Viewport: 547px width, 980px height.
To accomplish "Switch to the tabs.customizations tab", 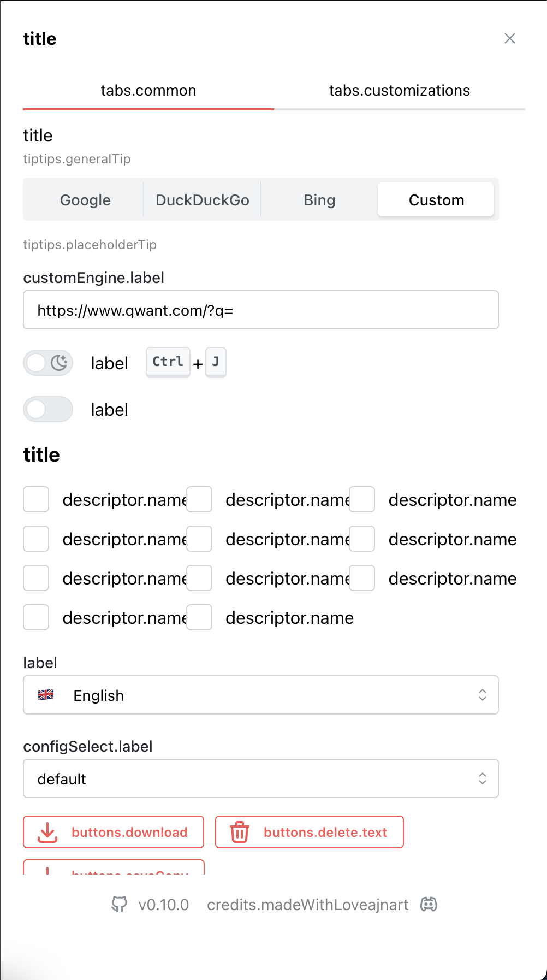I will pos(399,90).
